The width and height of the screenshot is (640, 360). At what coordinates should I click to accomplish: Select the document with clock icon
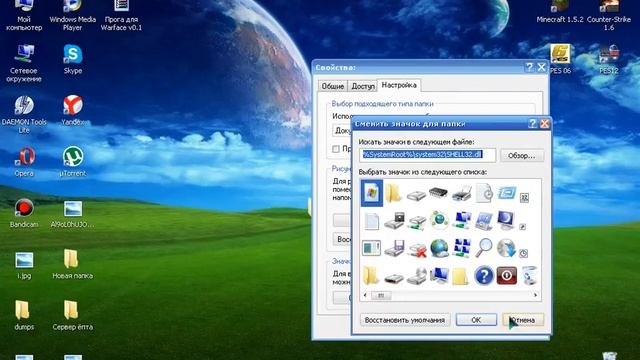[484, 193]
